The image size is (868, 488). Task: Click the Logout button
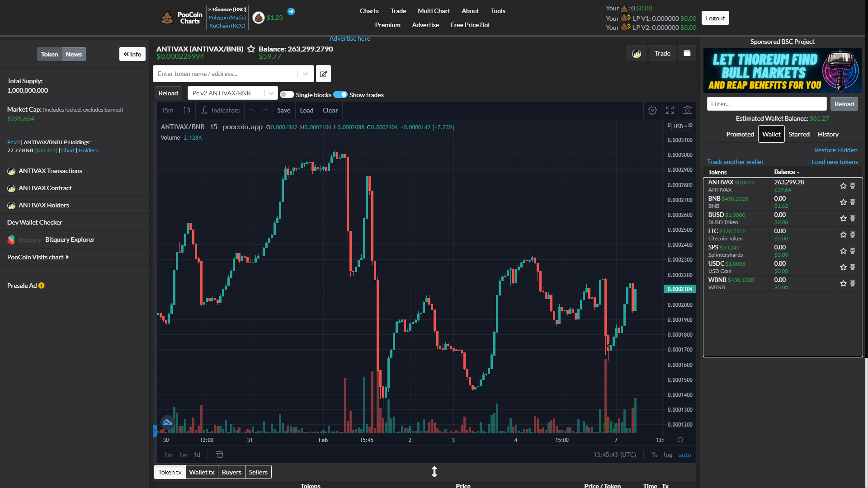tap(715, 18)
